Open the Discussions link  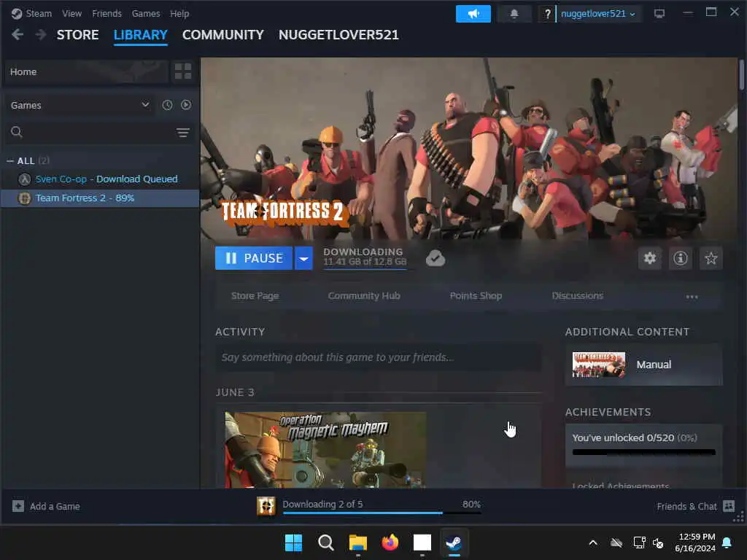click(x=578, y=296)
